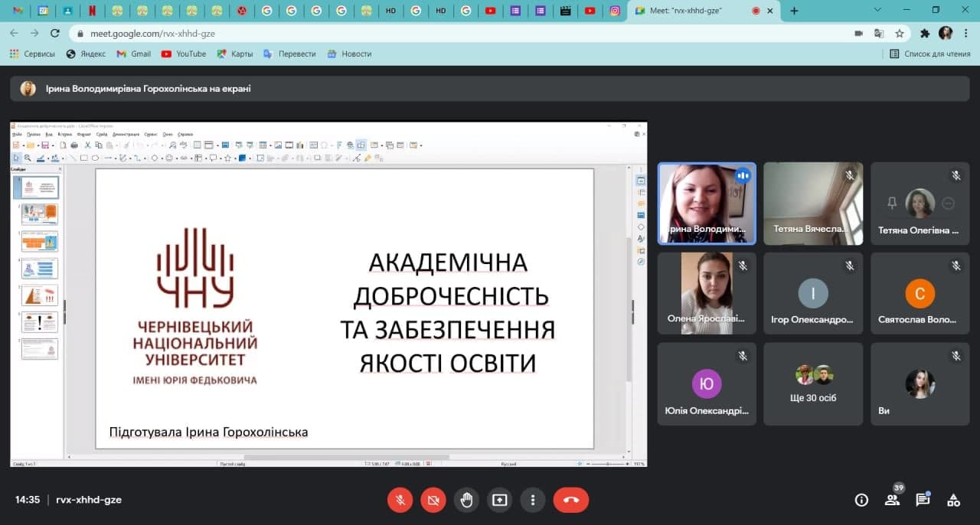Click Юлія Олександрівна's purple Ю avatar tile

pyautogui.click(x=707, y=383)
